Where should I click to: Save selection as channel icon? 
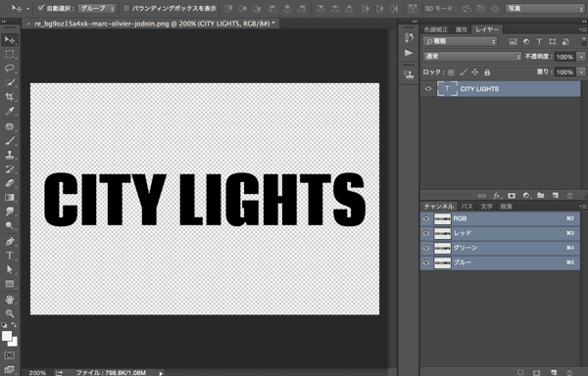tap(537, 372)
